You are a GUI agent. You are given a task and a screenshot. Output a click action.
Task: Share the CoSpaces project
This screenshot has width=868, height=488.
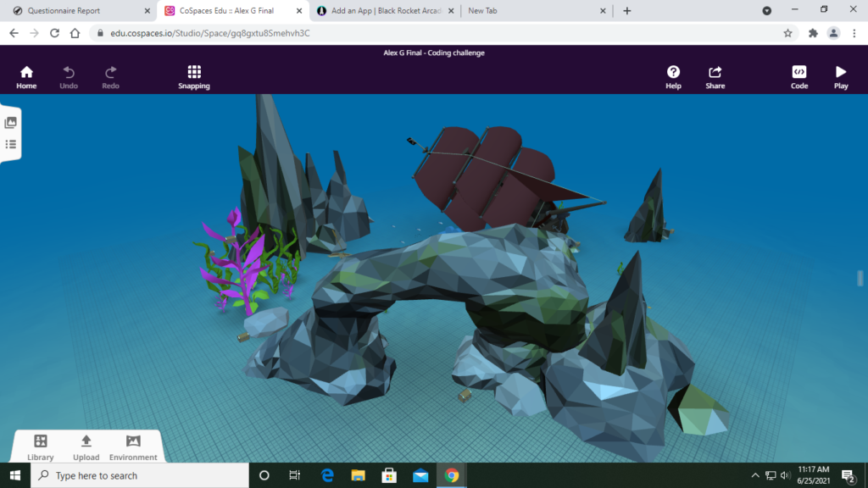pos(715,77)
